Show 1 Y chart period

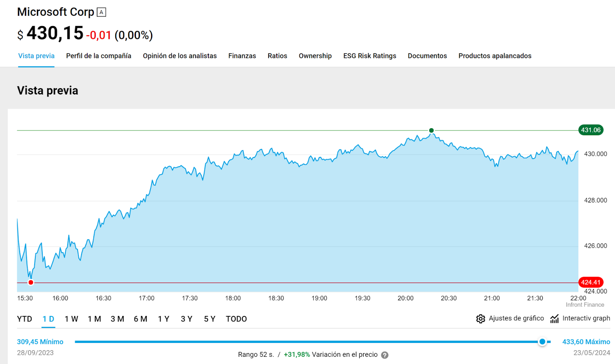pos(164,319)
